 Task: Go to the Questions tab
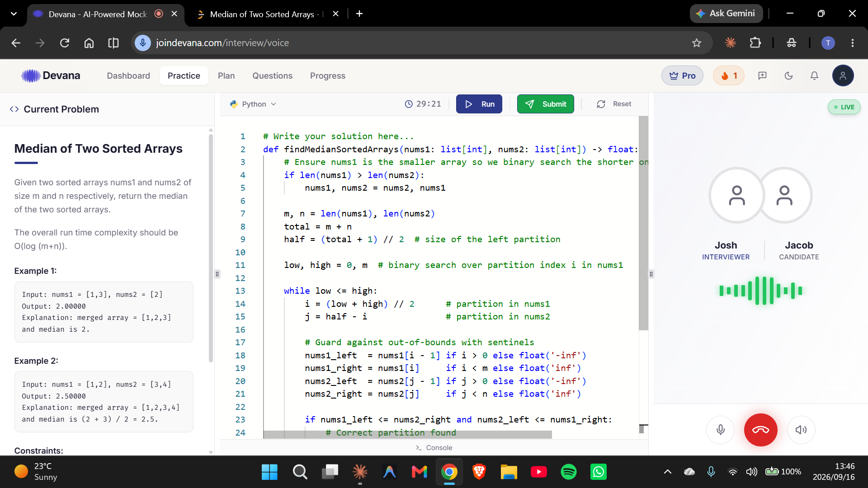tap(272, 75)
